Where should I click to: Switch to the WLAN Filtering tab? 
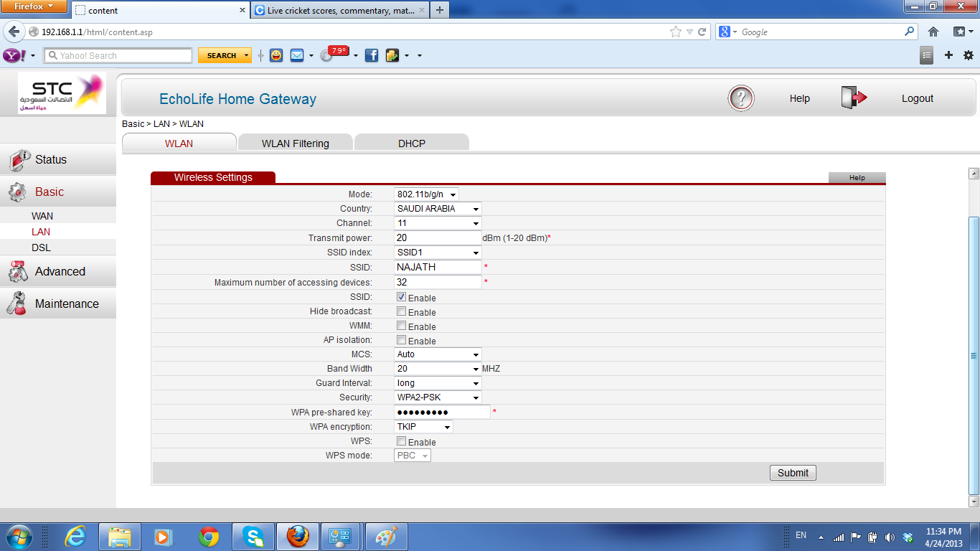tap(295, 143)
